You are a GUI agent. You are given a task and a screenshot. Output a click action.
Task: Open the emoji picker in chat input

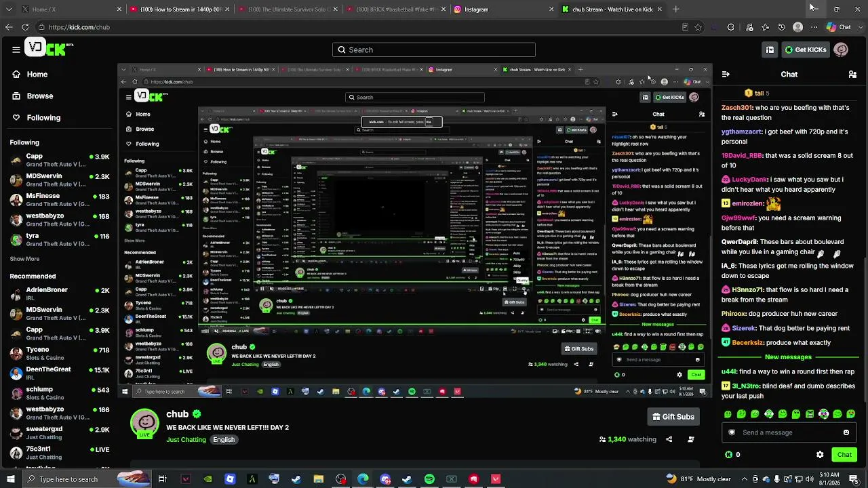point(846,432)
